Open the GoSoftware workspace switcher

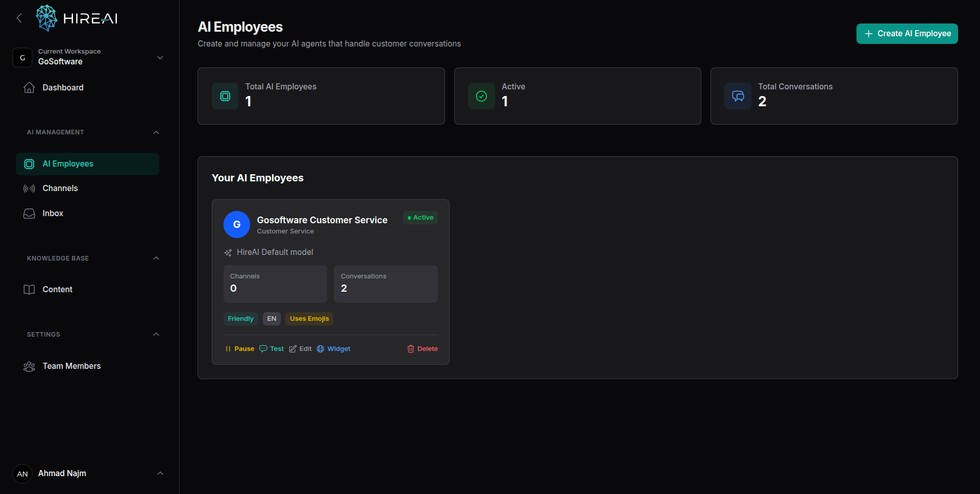(160, 57)
